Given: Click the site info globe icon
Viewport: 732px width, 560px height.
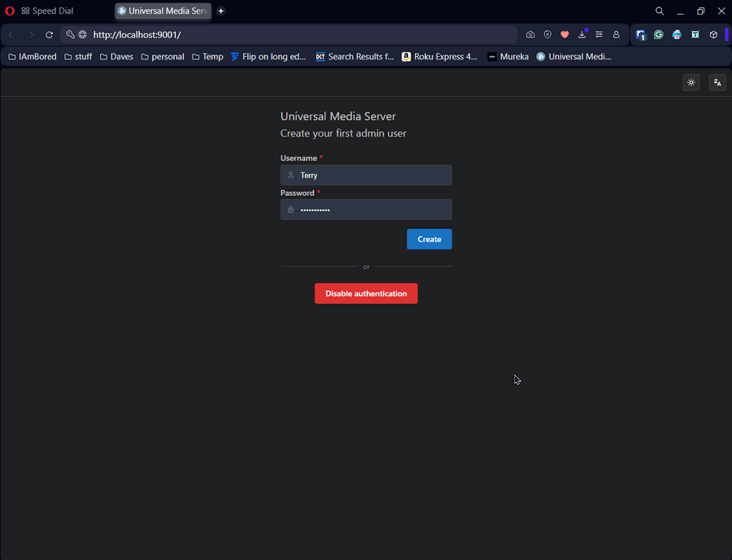Looking at the screenshot, I should tap(83, 34).
